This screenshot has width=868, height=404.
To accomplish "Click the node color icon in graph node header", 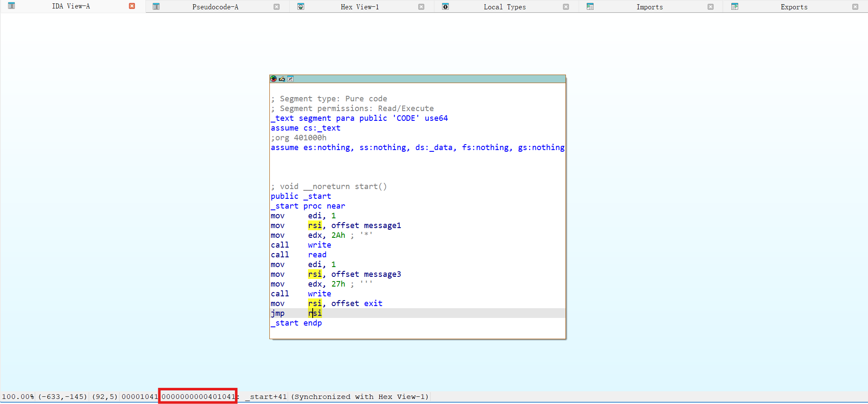I will coord(274,79).
